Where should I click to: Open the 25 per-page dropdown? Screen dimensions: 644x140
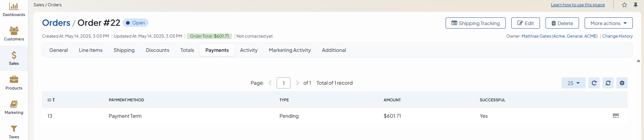point(573,83)
